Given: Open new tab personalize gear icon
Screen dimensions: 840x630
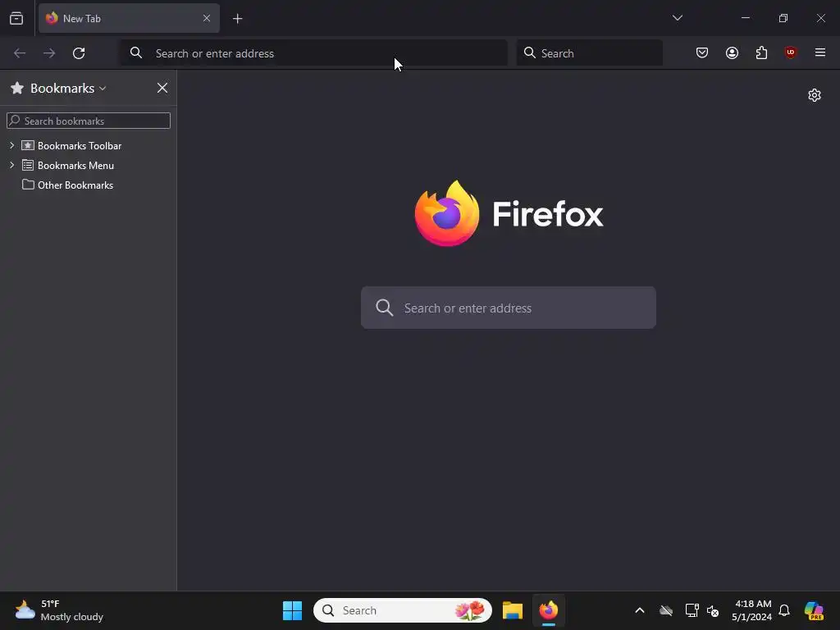Looking at the screenshot, I should tap(815, 95).
